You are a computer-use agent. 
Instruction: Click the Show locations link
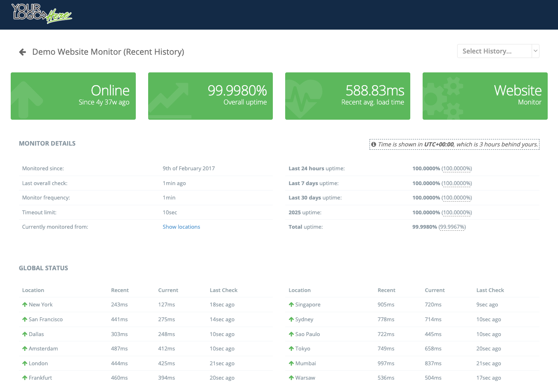click(x=181, y=227)
